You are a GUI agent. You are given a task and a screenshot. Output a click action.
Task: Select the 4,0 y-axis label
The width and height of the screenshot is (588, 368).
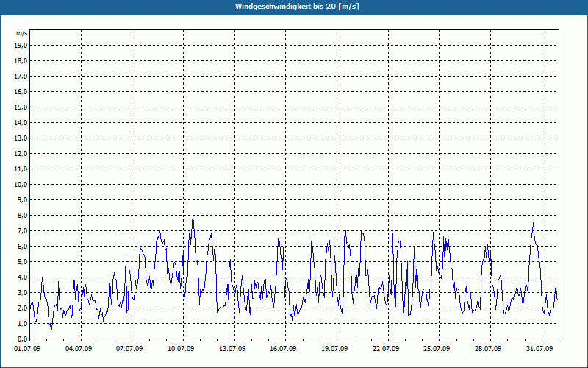[22, 277]
